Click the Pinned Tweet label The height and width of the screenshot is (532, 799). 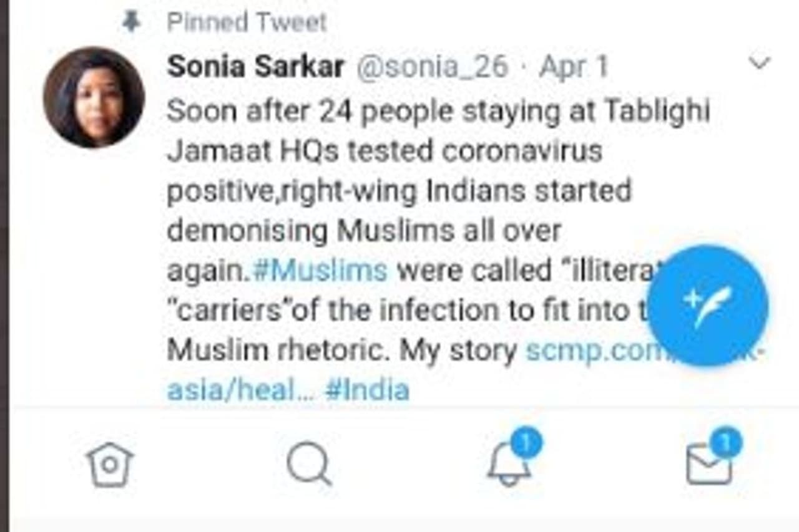tap(247, 23)
